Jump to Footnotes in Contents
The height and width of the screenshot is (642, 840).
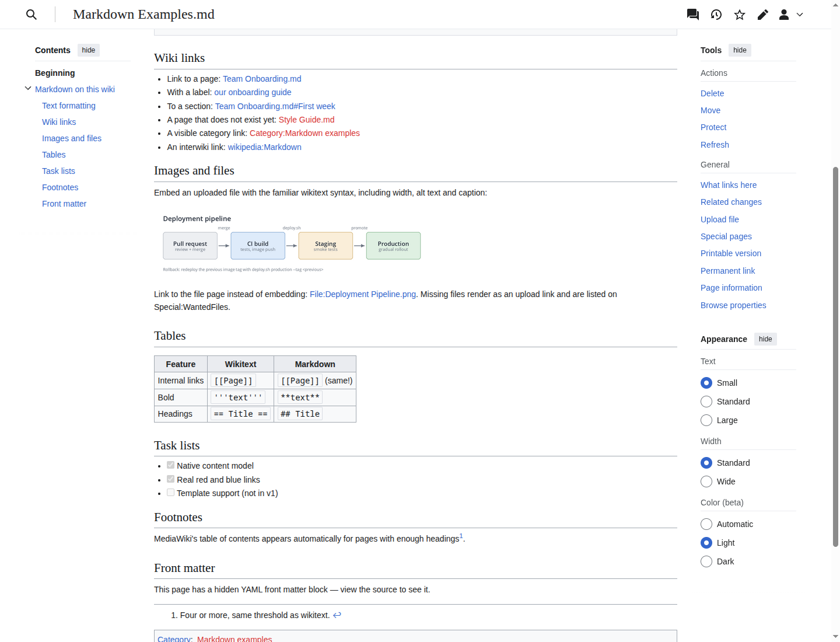[60, 187]
